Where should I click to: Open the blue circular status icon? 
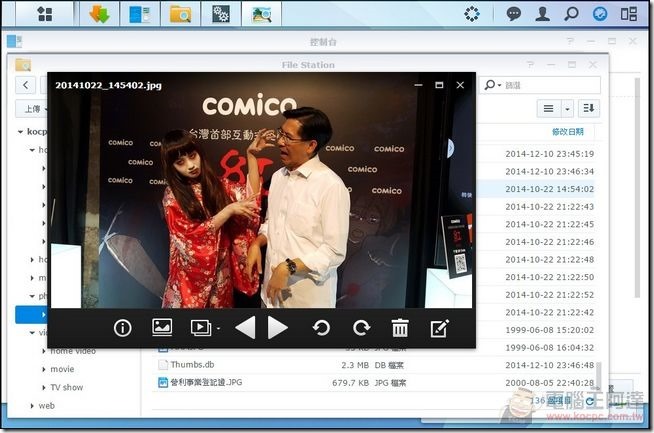click(x=600, y=14)
